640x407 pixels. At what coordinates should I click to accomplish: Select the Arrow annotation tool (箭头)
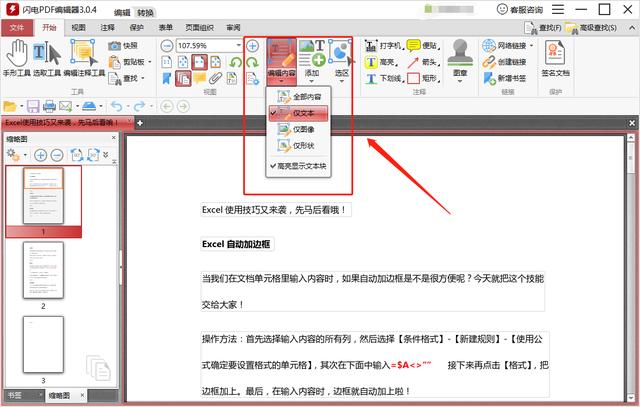(x=424, y=62)
